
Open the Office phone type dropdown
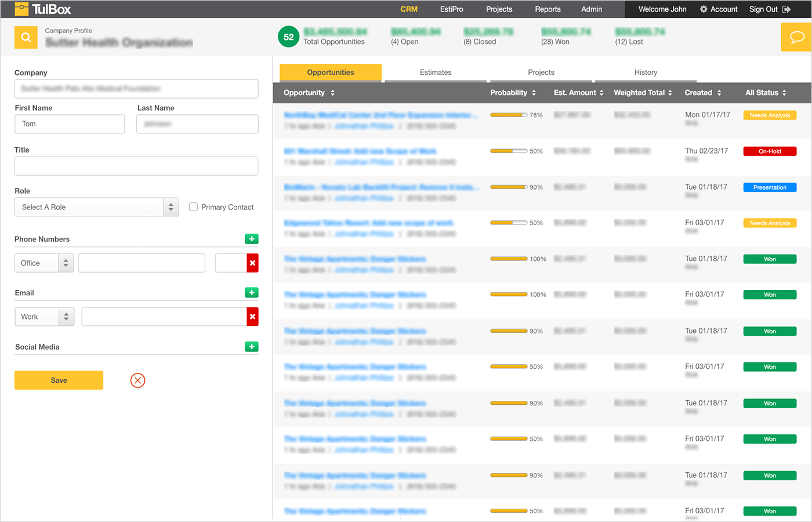coord(44,263)
